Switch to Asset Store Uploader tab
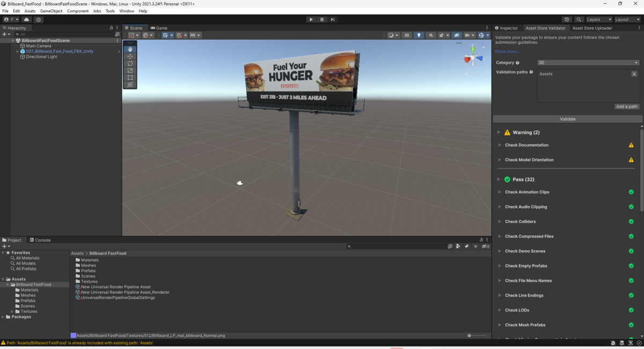This screenshot has height=349, width=644. (592, 28)
